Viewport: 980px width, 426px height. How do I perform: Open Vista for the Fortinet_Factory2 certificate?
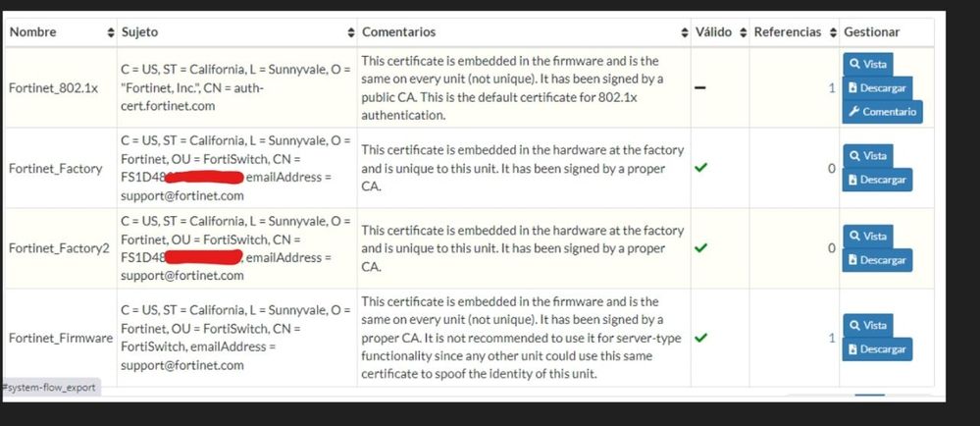click(x=868, y=236)
